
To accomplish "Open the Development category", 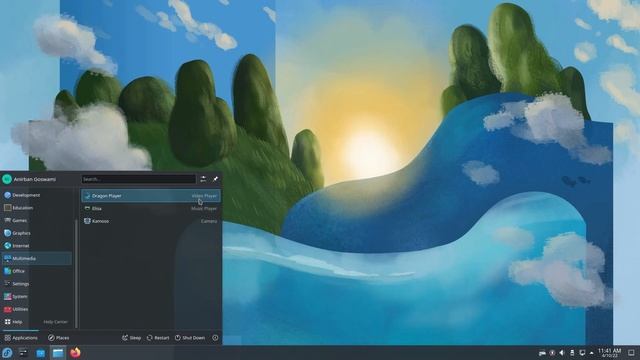I will 37,195.
